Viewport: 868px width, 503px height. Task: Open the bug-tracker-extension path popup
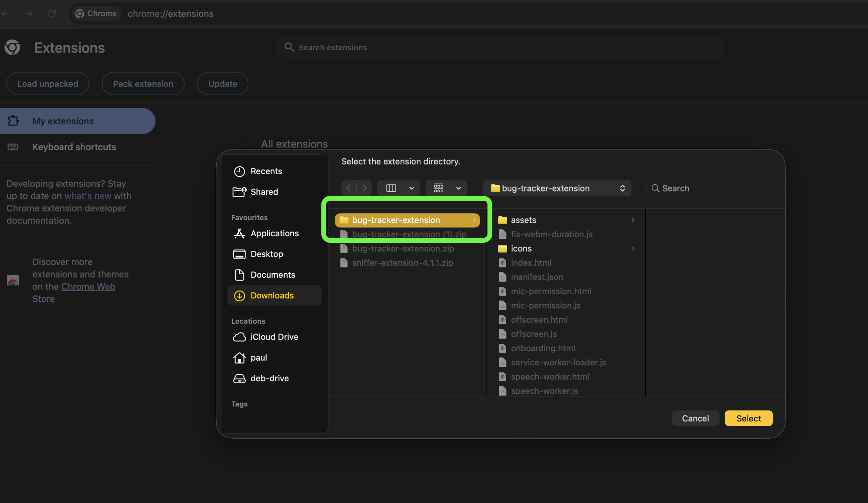click(556, 188)
